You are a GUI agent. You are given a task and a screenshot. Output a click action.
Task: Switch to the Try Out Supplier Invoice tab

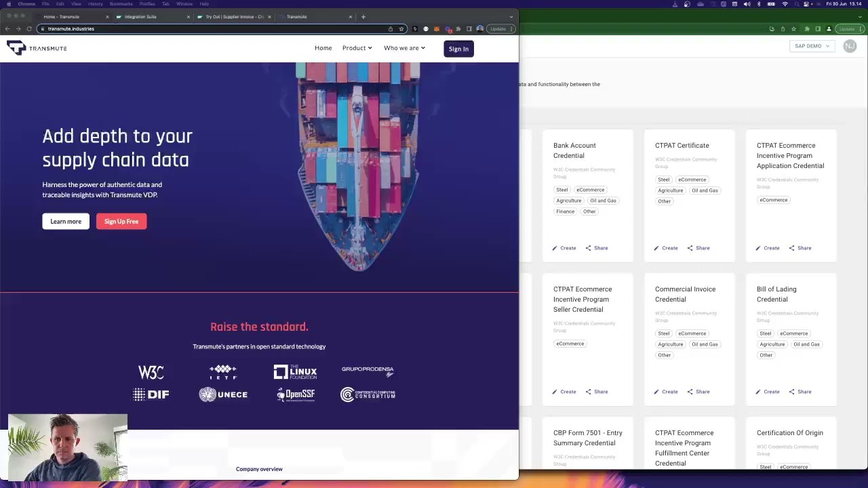pyautogui.click(x=235, y=16)
